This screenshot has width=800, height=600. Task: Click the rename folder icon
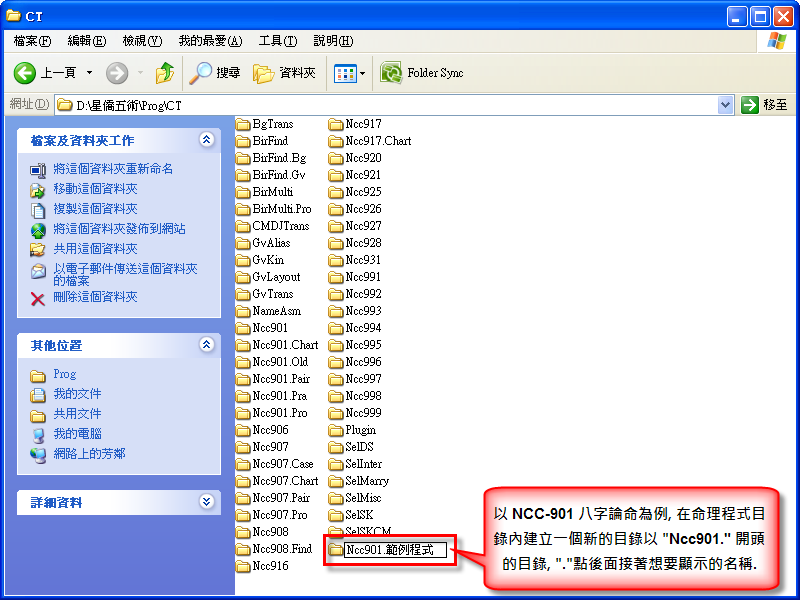point(38,170)
